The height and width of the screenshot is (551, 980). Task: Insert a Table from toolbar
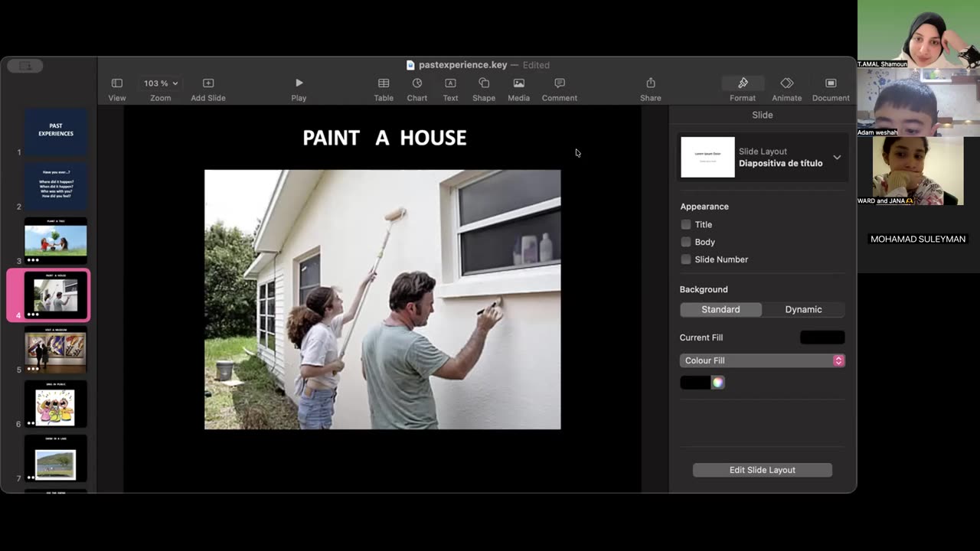coord(384,89)
